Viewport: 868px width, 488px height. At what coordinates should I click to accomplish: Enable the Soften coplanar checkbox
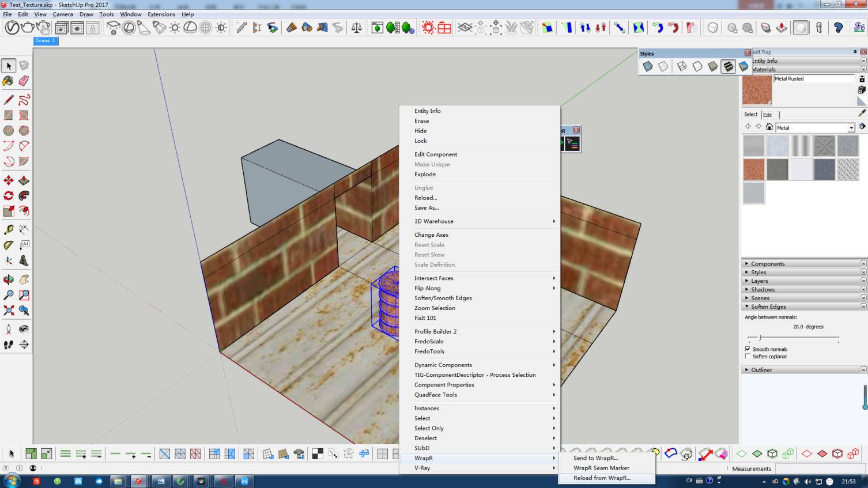[748, 357]
